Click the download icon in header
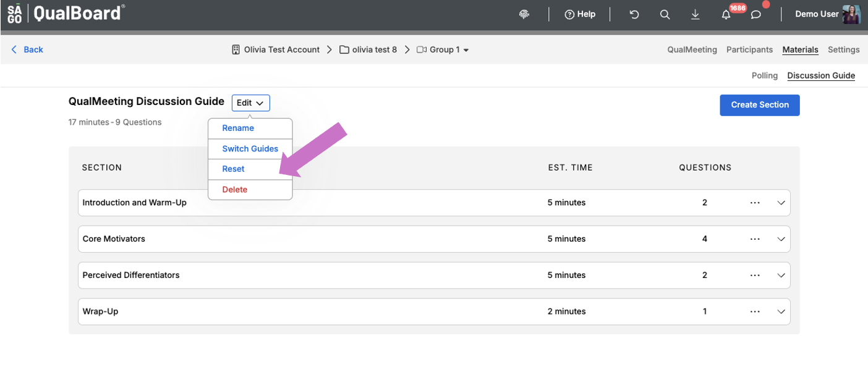Viewport: 868px width, 388px height. click(696, 14)
